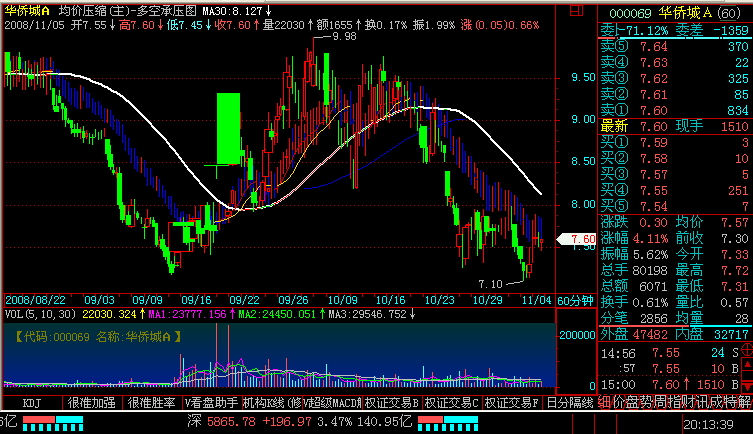Click the 均价压缩(主)-多空承压图 indicator title

pyautogui.click(x=128, y=11)
